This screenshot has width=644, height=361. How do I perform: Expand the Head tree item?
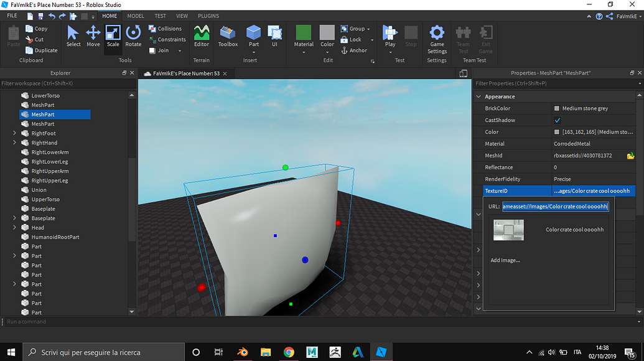(15, 228)
